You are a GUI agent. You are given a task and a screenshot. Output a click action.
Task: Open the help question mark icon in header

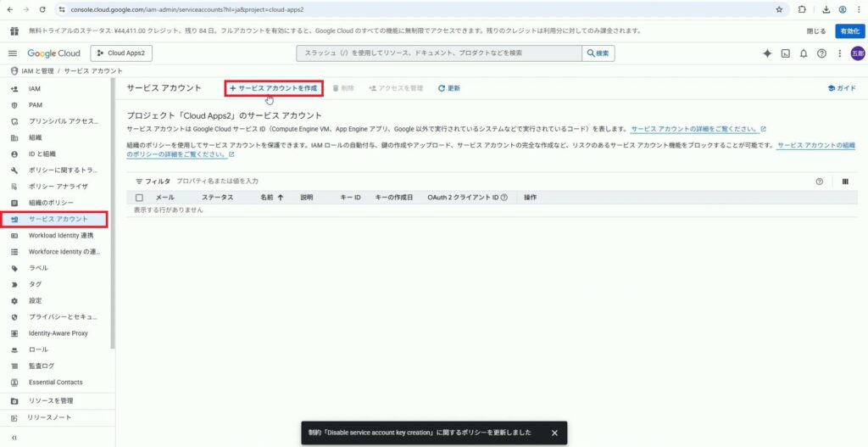[x=821, y=53]
